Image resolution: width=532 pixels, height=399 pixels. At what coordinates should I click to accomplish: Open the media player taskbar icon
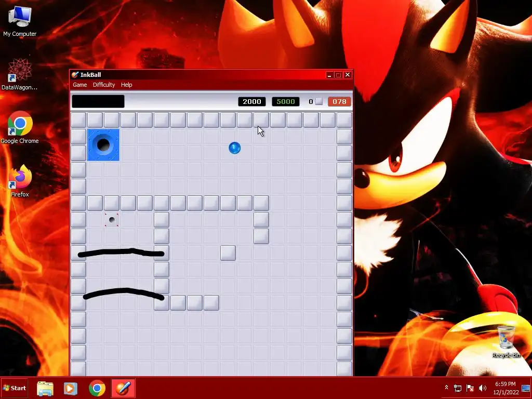coord(71,388)
